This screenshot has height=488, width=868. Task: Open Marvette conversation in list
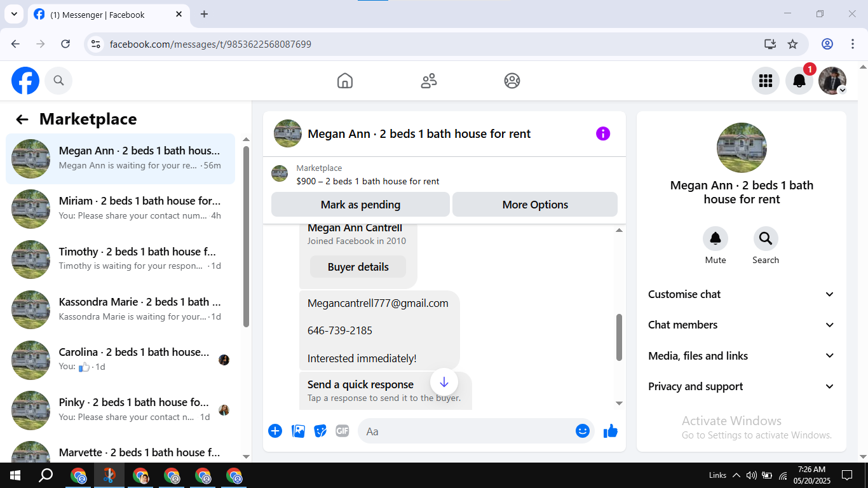(120, 449)
